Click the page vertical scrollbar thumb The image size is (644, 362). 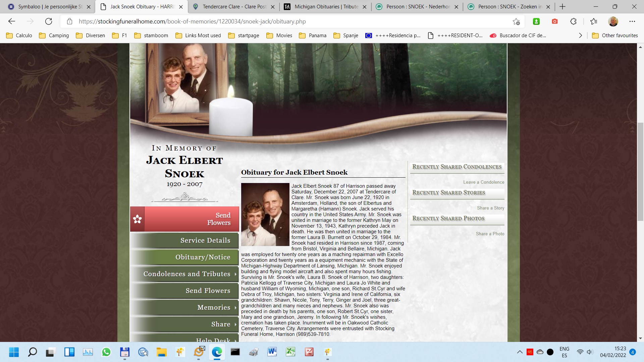[x=640, y=171]
